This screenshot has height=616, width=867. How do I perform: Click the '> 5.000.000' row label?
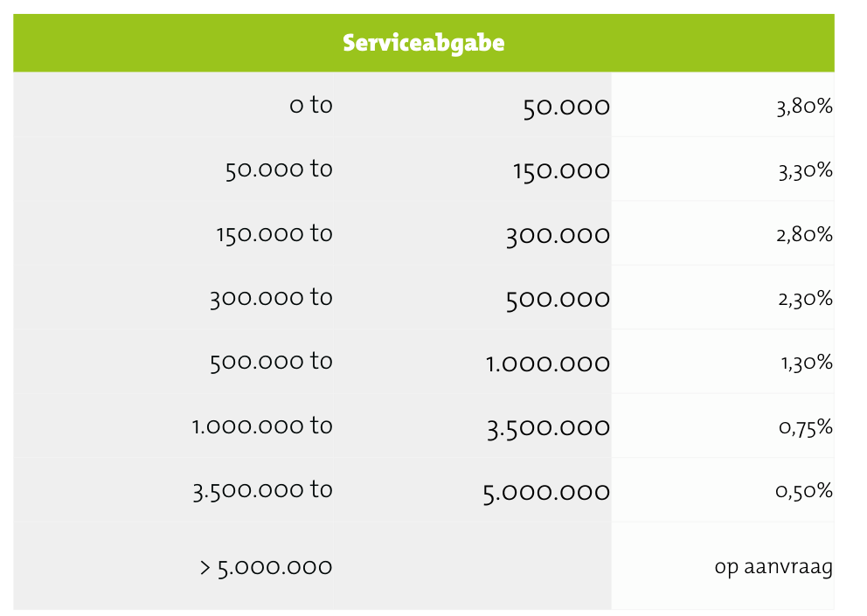[266, 567]
